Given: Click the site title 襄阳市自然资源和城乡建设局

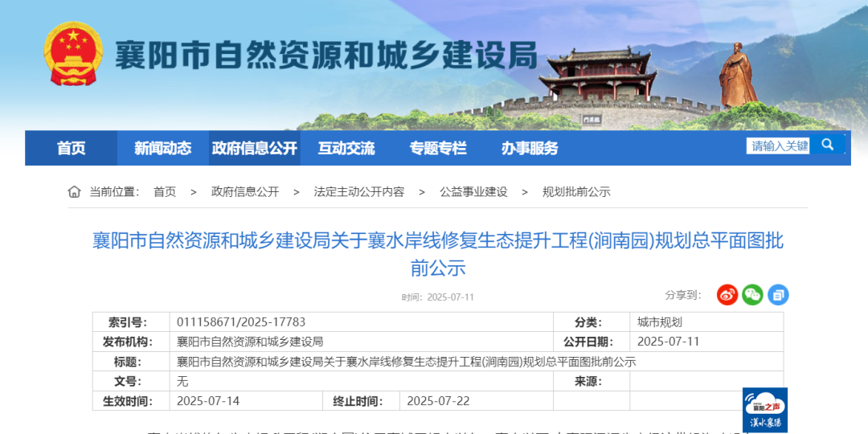Looking at the screenshot, I should (326, 55).
